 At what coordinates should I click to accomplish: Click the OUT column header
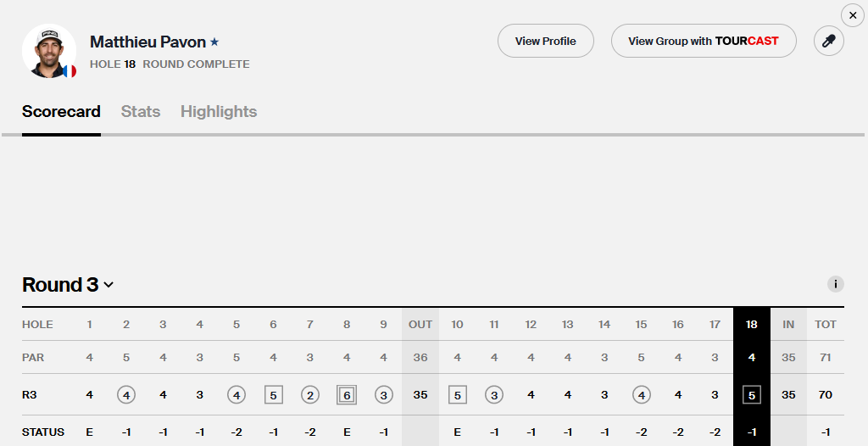pos(420,324)
